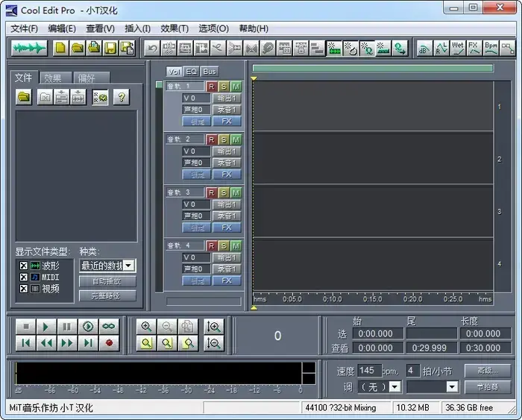Start playback with the green play button
Viewport: 522px width, 420px height.
(x=46, y=327)
